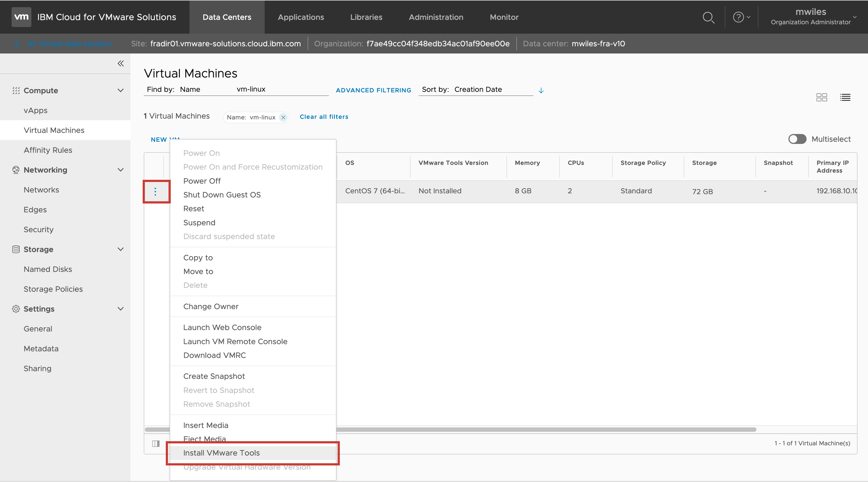Screen dimensions: 868x482
Task: Toggle sort direction arrow
Action: (x=541, y=90)
